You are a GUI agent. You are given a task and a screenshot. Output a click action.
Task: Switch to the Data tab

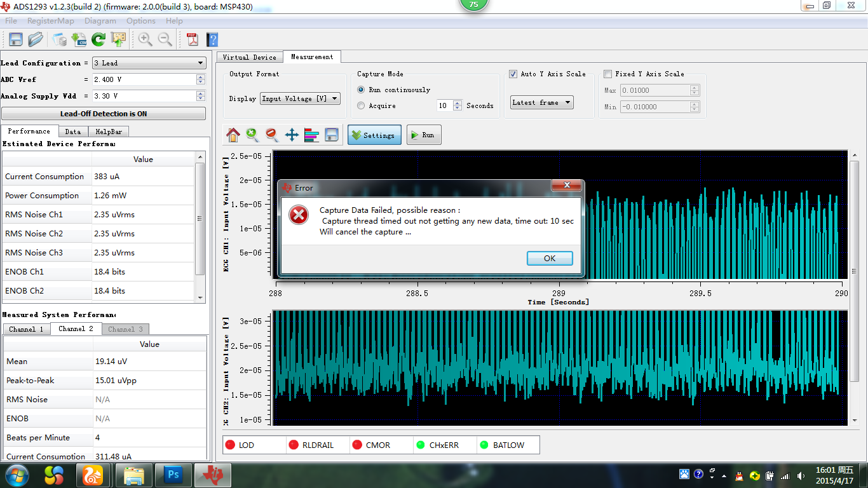73,132
